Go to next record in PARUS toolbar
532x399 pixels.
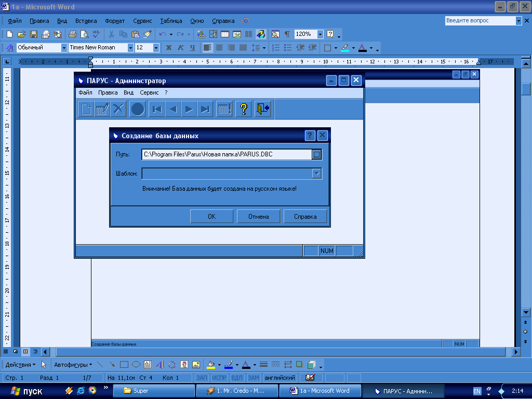click(189, 109)
